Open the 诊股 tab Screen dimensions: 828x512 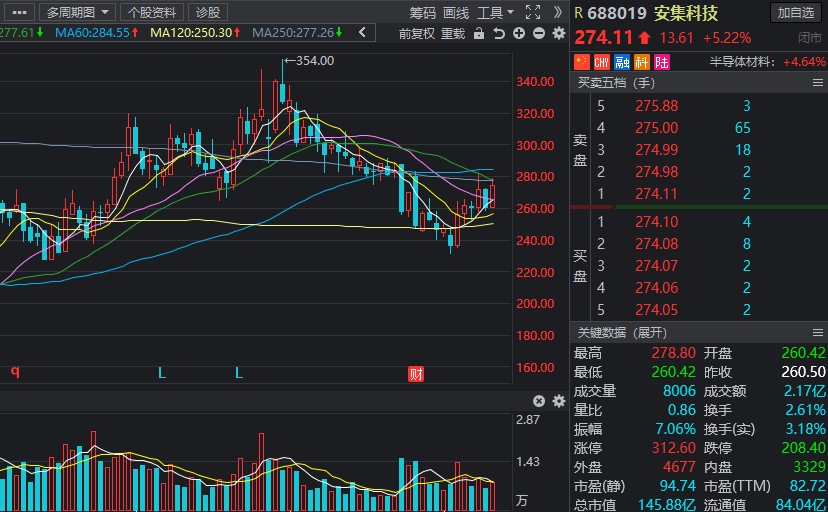(208, 12)
